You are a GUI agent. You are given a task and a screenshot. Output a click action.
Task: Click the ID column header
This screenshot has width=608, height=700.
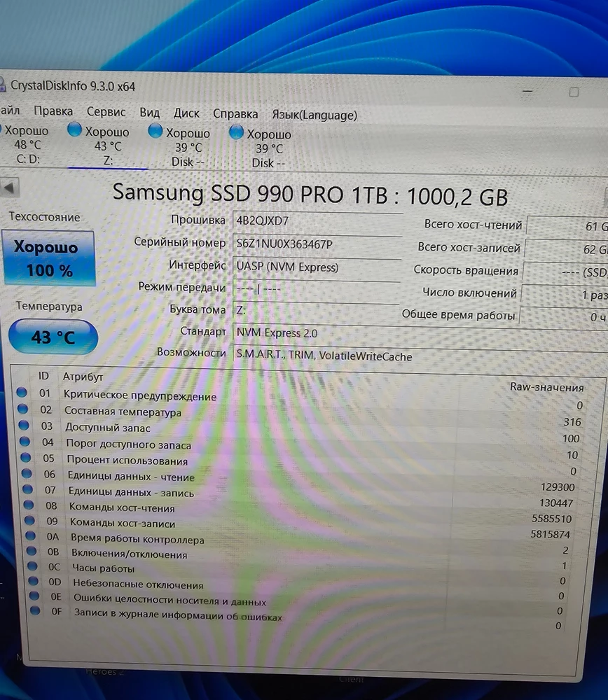43,376
